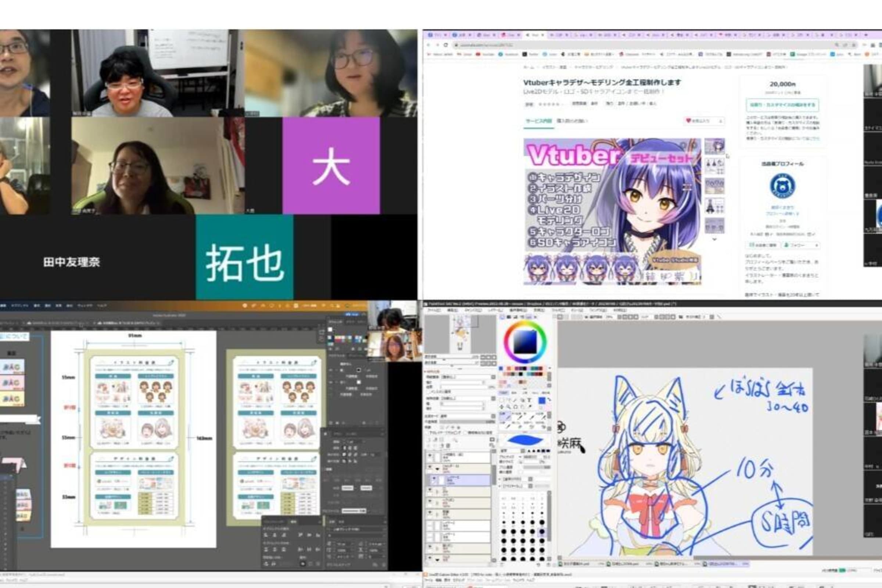Toggle eye on highlighted selected SAI layer
The width and height of the screenshot is (882, 588).
pyautogui.click(x=434, y=478)
